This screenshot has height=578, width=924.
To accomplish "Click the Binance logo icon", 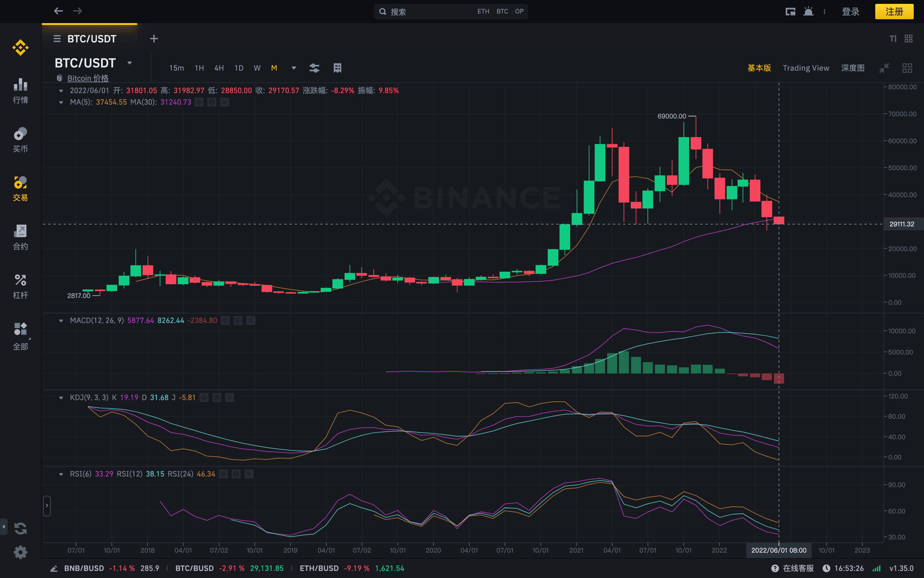I will click(x=20, y=48).
